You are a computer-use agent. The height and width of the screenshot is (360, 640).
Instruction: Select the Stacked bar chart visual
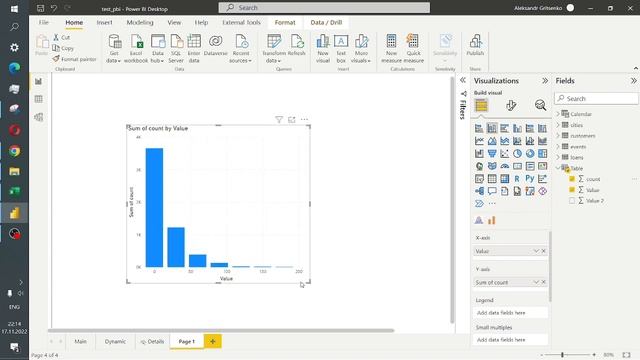[x=479, y=129]
